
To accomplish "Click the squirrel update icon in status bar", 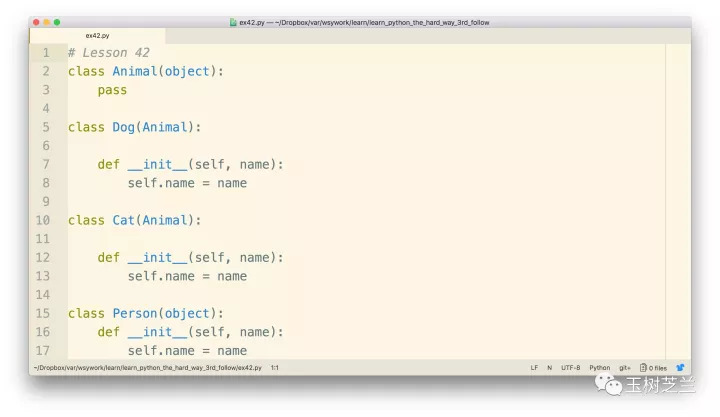I will coord(680,367).
